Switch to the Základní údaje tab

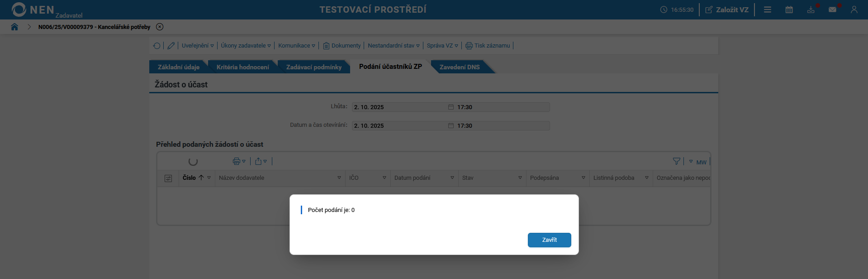pyautogui.click(x=179, y=67)
